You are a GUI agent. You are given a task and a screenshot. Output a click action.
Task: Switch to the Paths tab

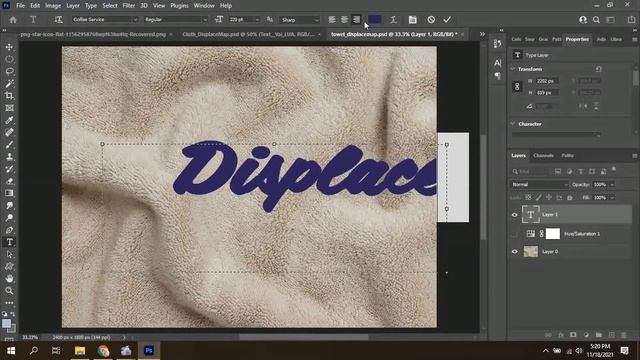[x=567, y=156]
